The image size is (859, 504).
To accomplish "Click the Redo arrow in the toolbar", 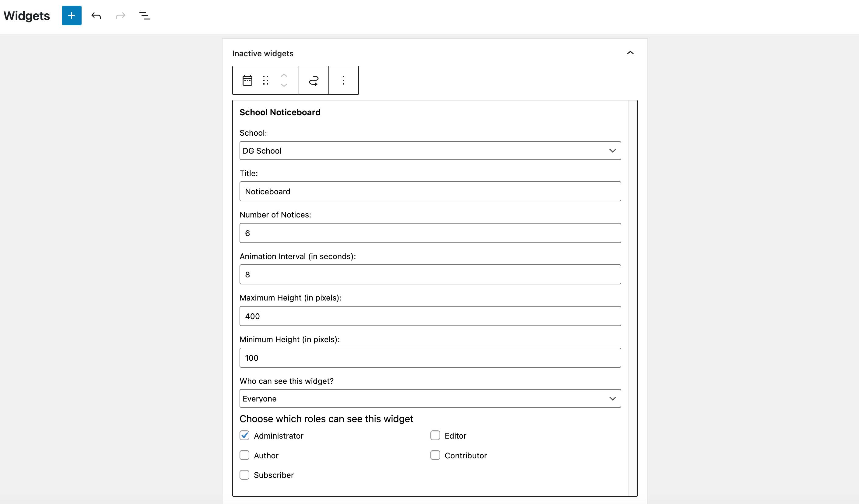I will tap(120, 15).
